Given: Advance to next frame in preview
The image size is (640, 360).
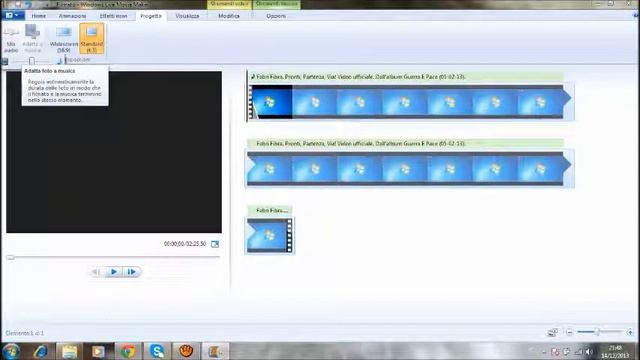Looking at the screenshot, I should click(131, 272).
